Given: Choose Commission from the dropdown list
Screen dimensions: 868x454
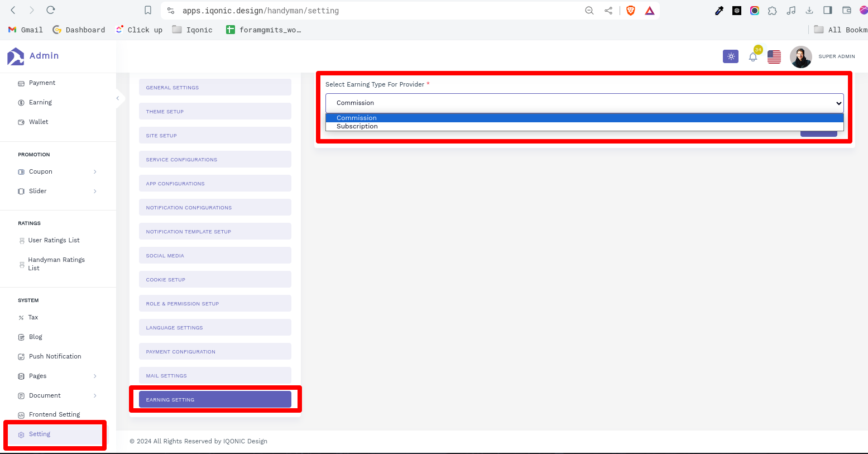Looking at the screenshot, I should click(x=584, y=118).
